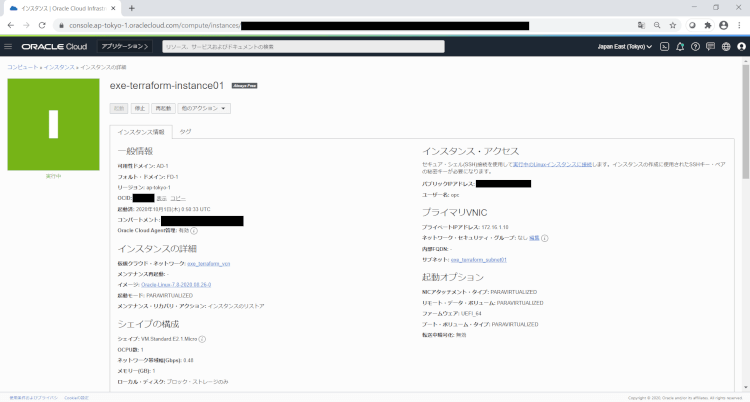Open the help question mark icon
Image resolution: width=750 pixels, height=402 pixels.
click(695, 46)
